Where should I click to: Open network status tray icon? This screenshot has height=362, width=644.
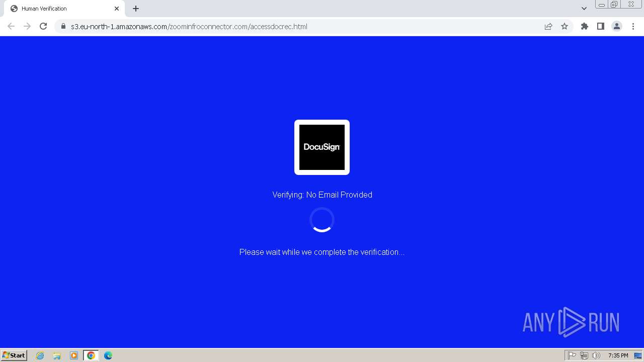(x=584, y=355)
